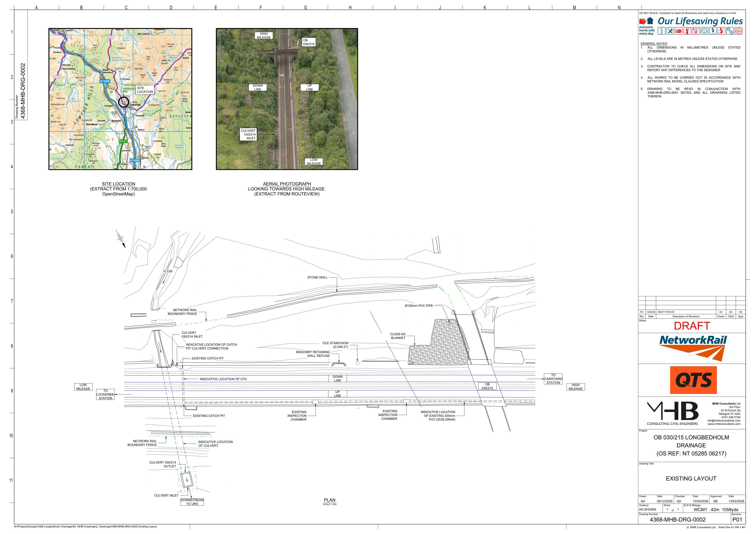Click the checklist Lifesaving Rules icon

[661, 31]
